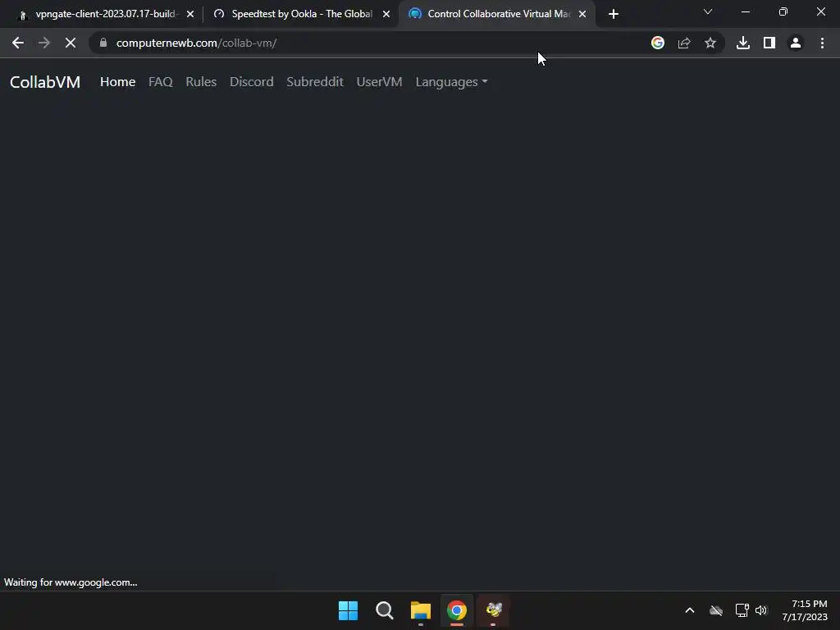Open the Windows Start menu
This screenshot has width=840, height=630.
coord(348,610)
